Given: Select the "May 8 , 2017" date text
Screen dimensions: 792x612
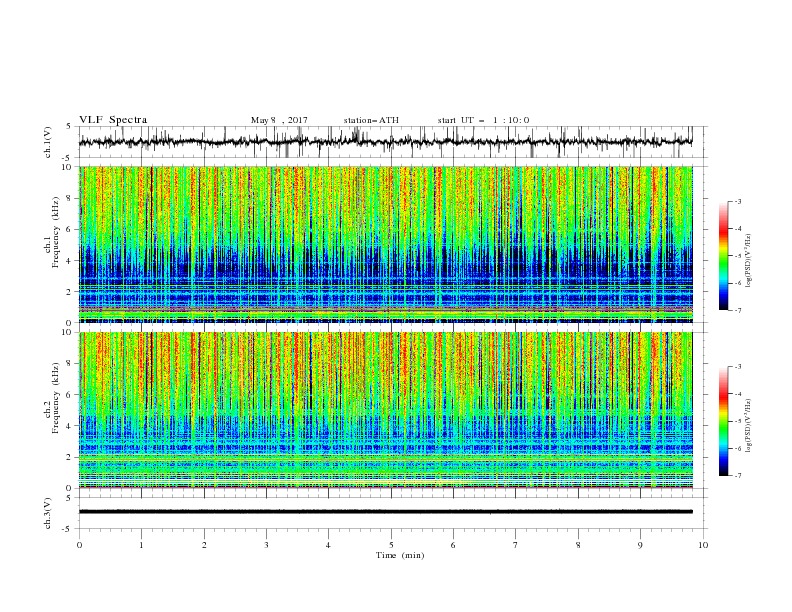Looking at the screenshot, I should pyautogui.click(x=279, y=120).
